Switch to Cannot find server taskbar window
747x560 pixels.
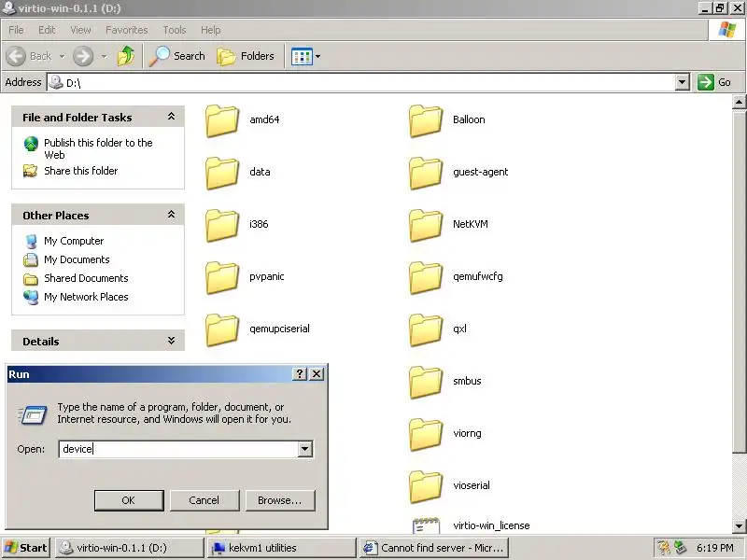click(434, 548)
